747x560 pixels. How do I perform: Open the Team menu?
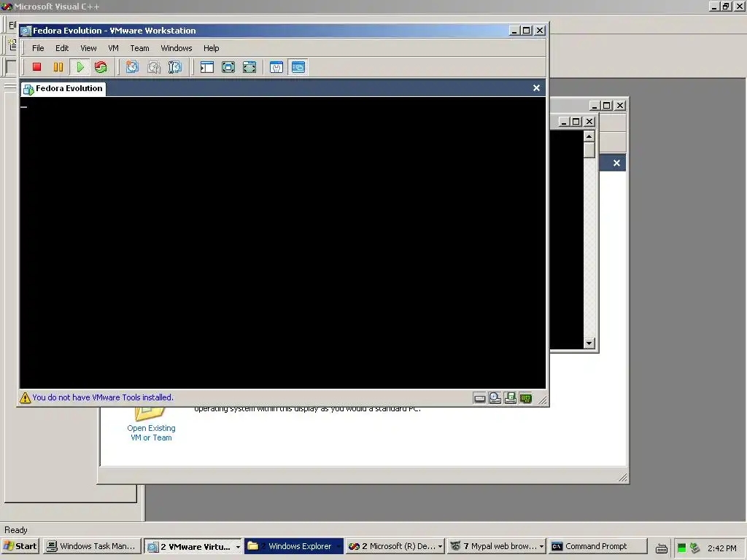coord(139,48)
